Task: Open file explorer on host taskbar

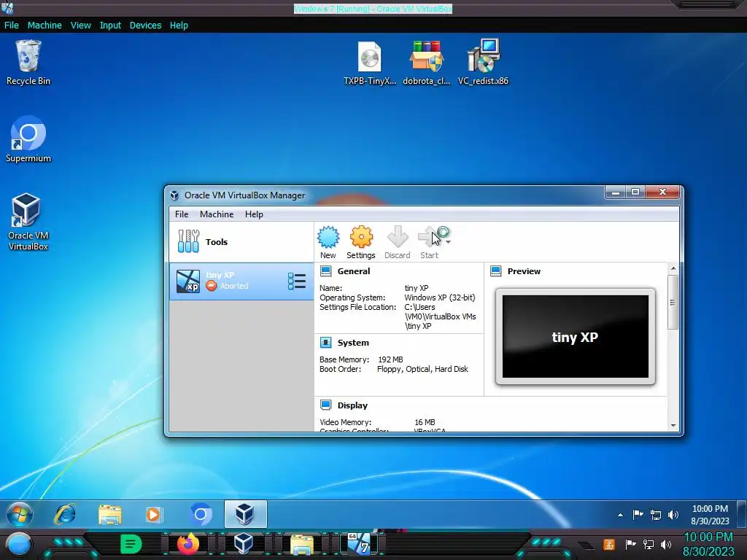Action: coord(302,545)
